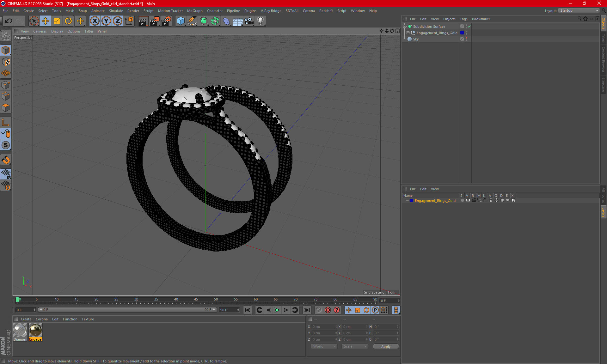
Task: Toggle coordinate system icon
Action: [x=129, y=21]
